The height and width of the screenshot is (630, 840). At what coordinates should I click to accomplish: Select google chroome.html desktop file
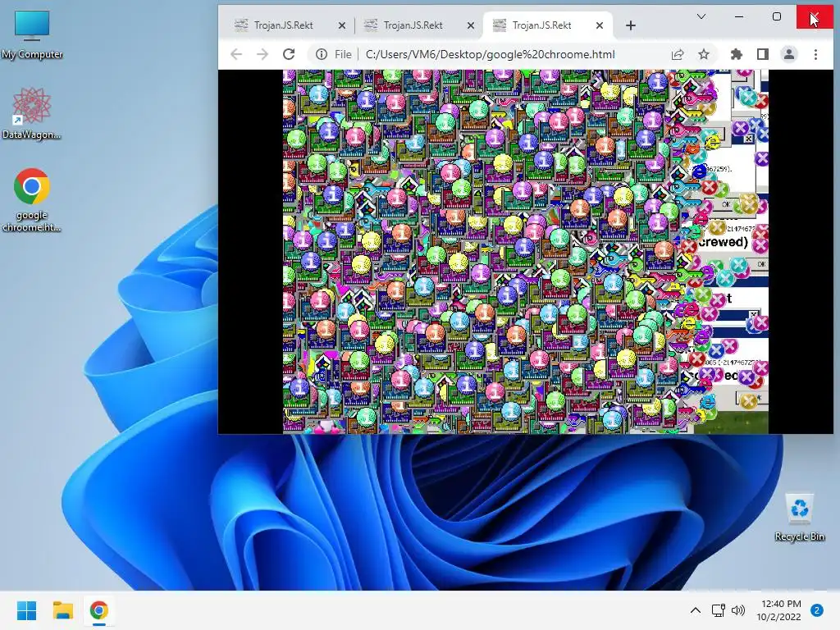(32, 200)
